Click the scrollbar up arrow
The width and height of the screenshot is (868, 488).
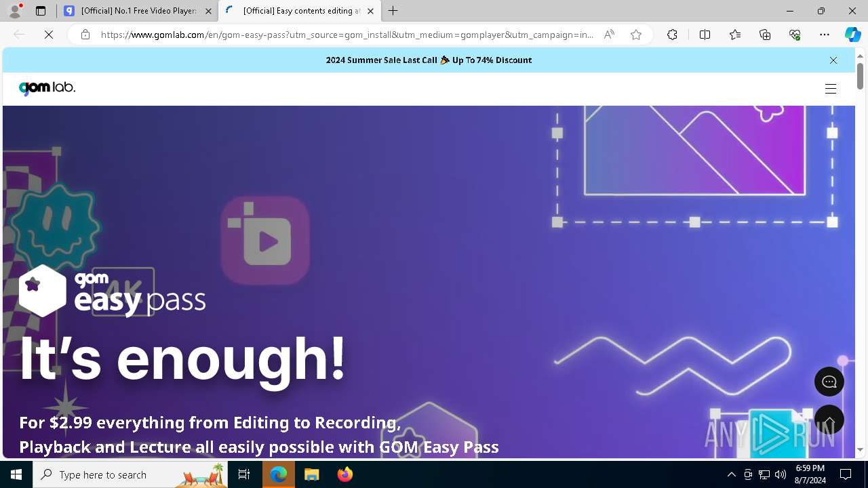pos(860,55)
